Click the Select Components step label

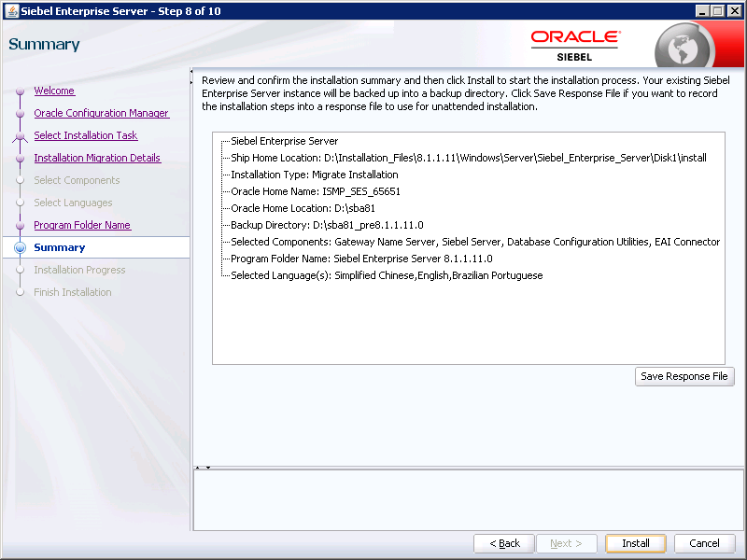click(x=77, y=180)
